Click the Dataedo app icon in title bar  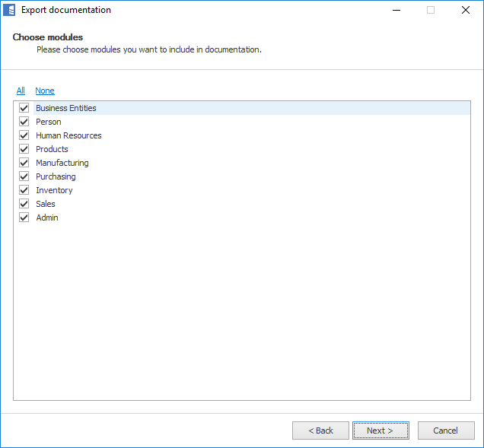10,11
